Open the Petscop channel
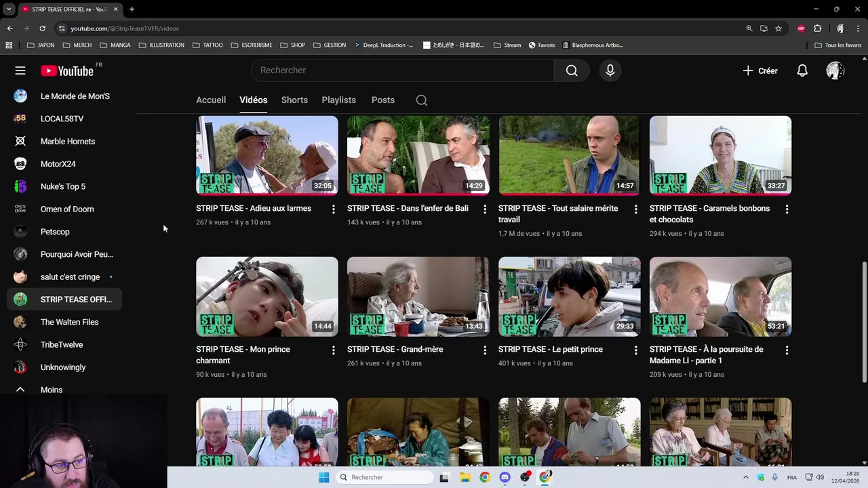The image size is (868, 488). point(64,232)
